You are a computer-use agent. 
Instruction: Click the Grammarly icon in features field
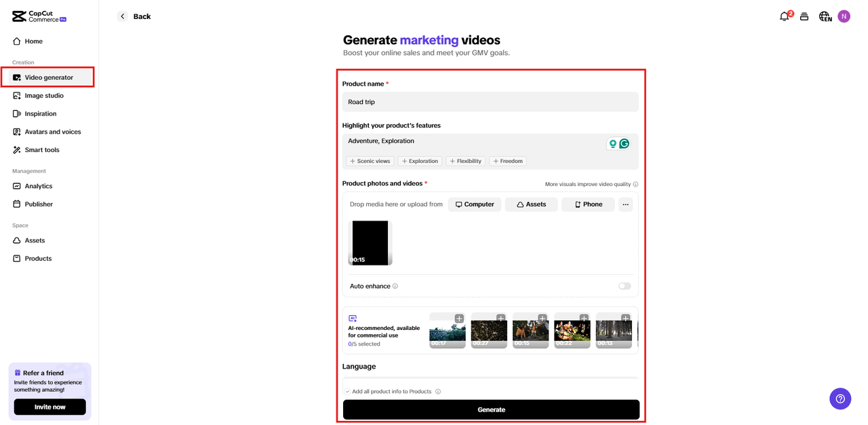tap(624, 143)
